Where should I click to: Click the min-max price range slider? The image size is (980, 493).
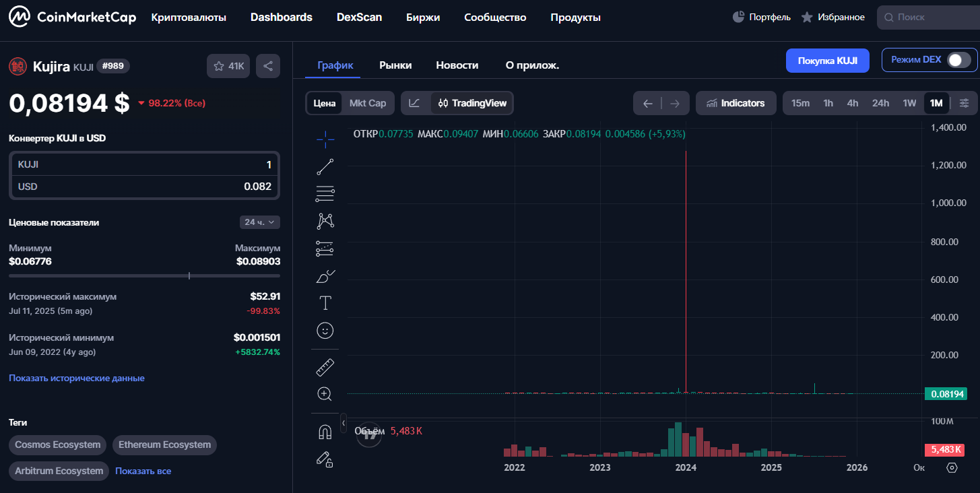point(144,275)
